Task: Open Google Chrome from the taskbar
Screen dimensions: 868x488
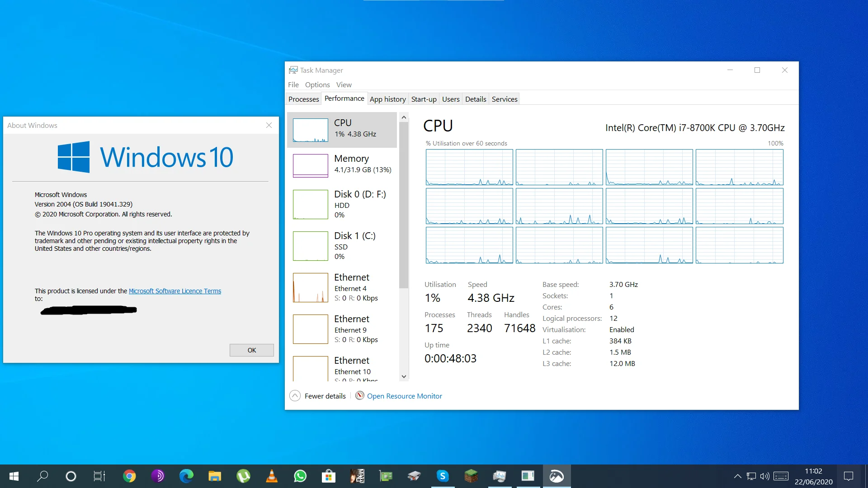Action: pyautogui.click(x=129, y=476)
